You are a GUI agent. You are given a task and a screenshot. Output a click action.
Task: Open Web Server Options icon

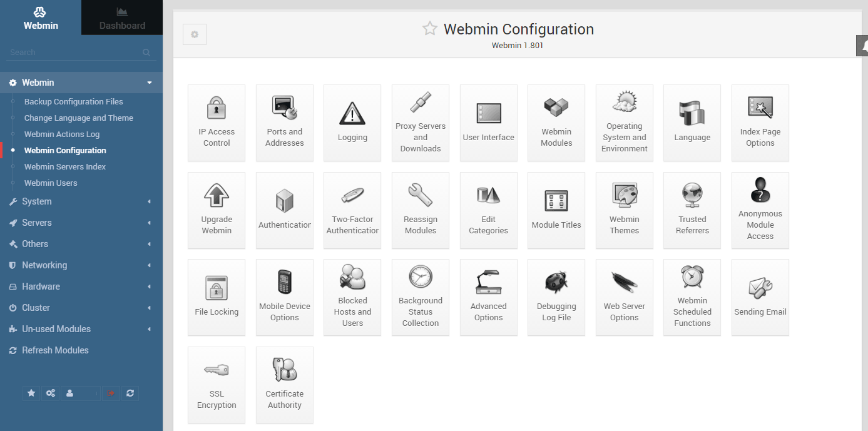[x=625, y=297]
